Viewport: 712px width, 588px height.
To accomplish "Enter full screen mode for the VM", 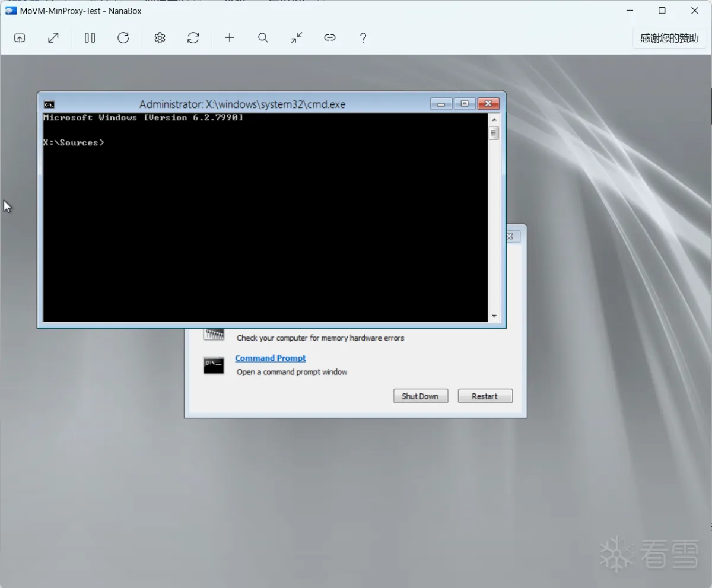I will (x=53, y=37).
